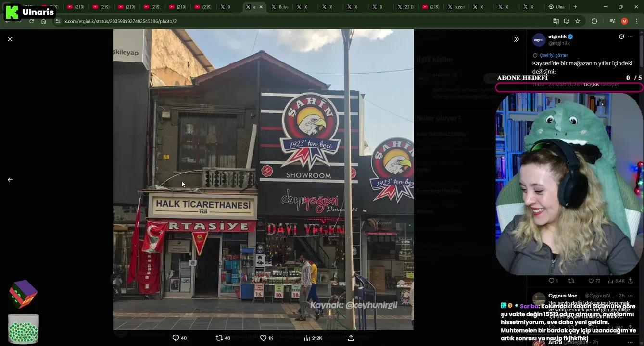Close the active X tab
The width and height of the screenshot is (644, 346).
(x=261, y=7)
